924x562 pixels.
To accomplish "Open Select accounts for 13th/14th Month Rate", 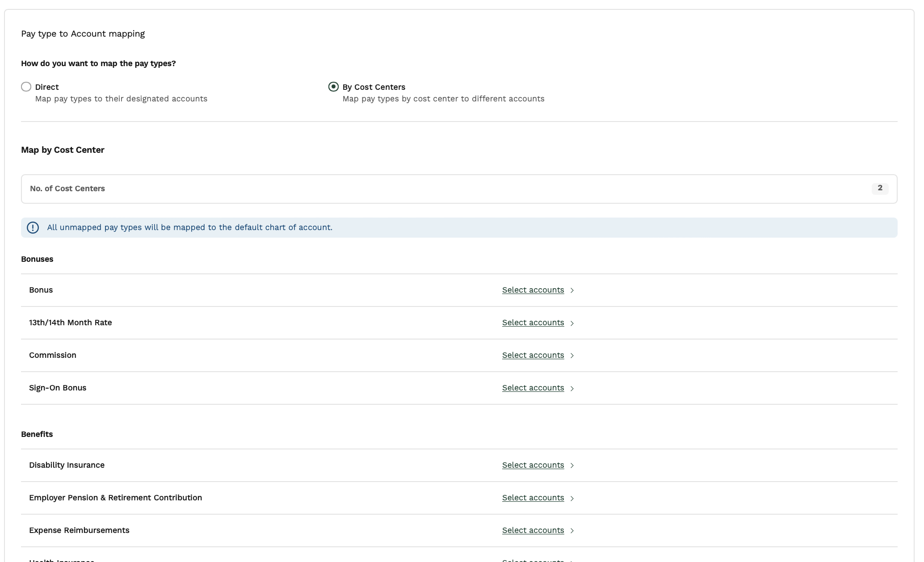I will [x=533, y=323].
